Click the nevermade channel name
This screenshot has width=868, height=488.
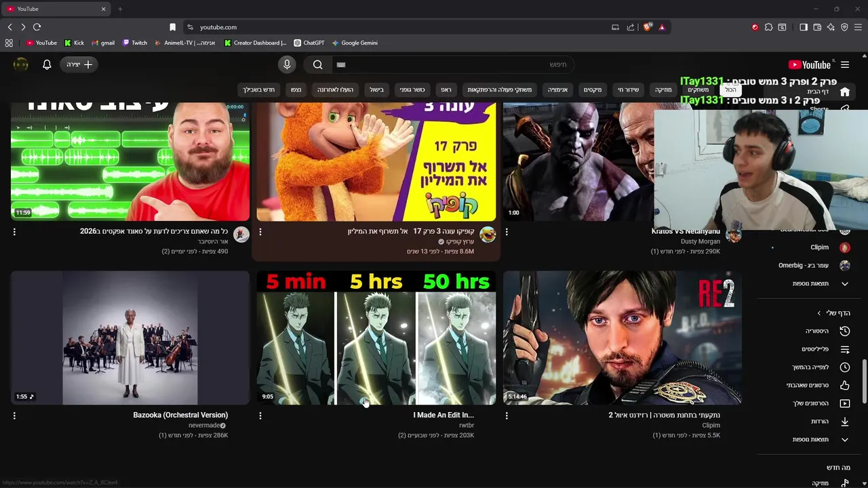click(x=203, y=426)
